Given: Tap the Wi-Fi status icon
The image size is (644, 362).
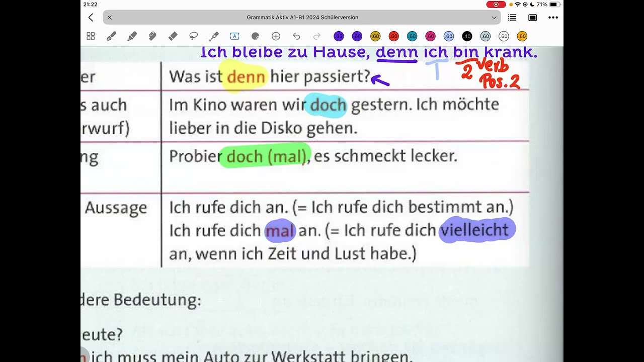Looking at the screenshot, I should click(518, 5).
